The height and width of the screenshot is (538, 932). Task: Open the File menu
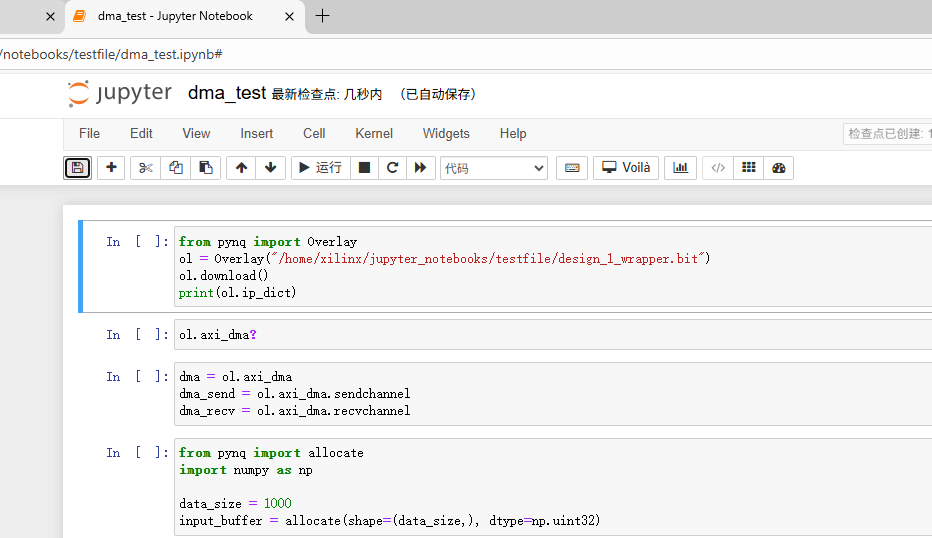(89, 133)
